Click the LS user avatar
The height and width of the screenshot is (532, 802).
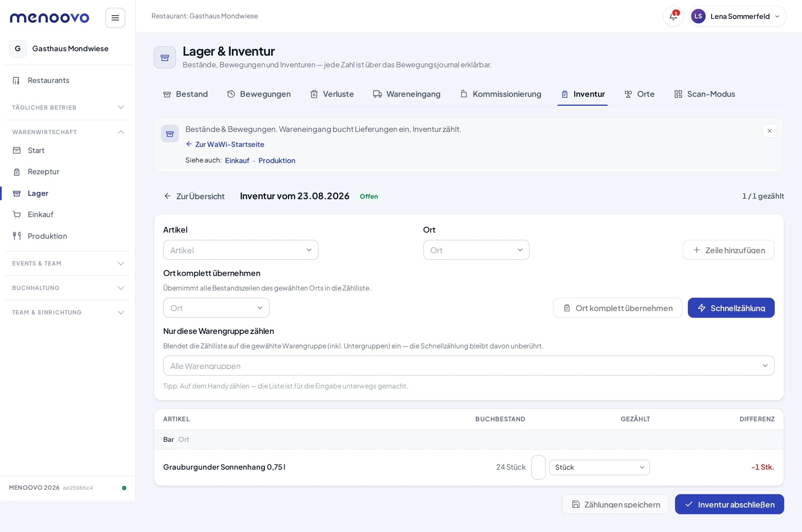tap(698, 16)
